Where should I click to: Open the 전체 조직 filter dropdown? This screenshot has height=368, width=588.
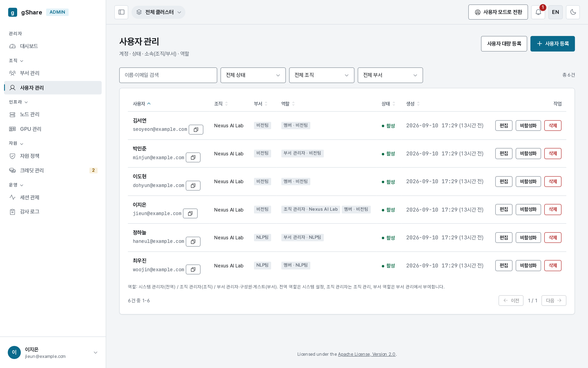pyautogui.click(x=321, y=75)
